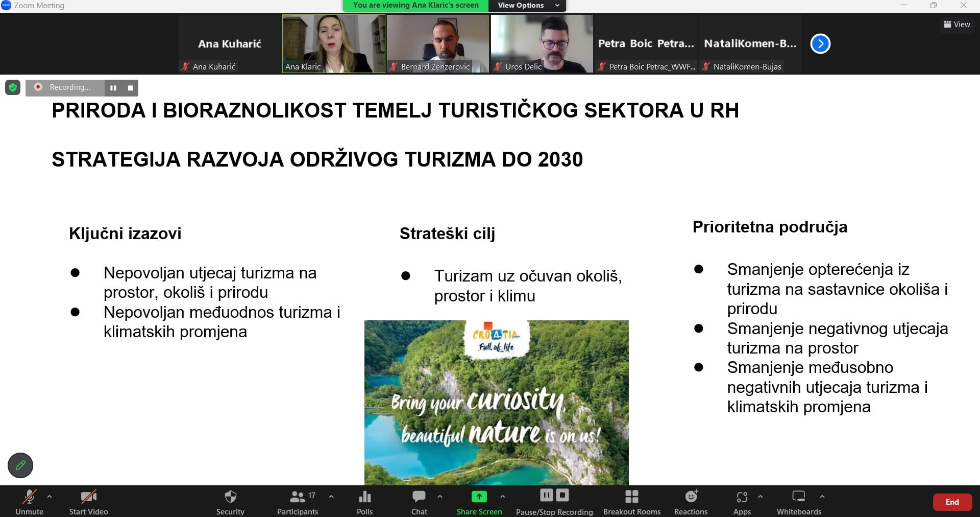Expand the arrow next to Share Screen
The height and width of the screenshot is (517, 980).
pos(503,496)
